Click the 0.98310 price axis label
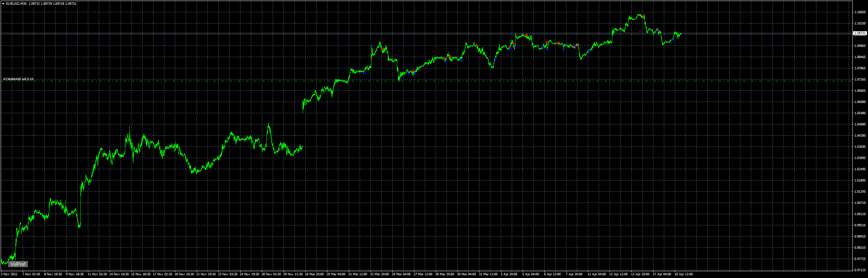 pyautogui.click(x=860, y=248)
